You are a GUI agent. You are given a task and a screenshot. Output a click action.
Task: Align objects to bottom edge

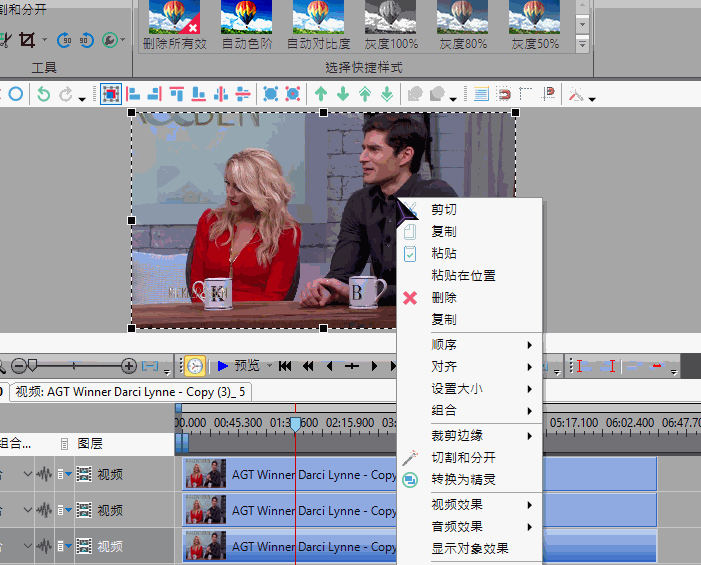[x=198, y=94]
